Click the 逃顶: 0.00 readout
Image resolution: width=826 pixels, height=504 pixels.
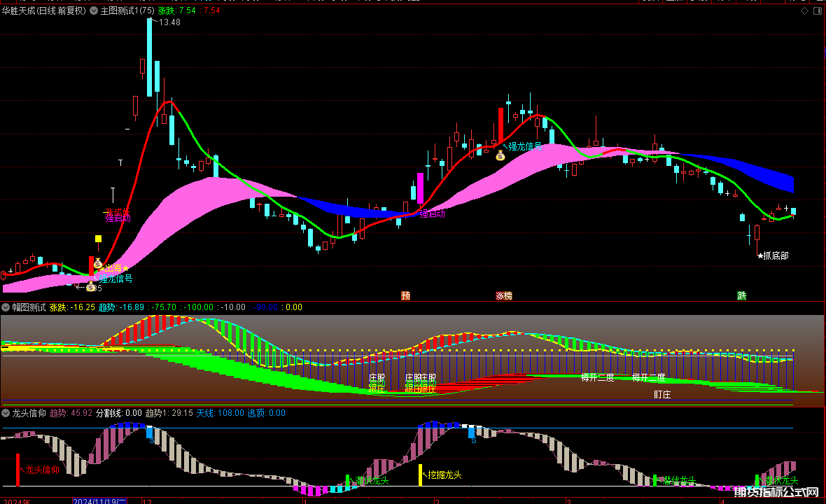266,413
